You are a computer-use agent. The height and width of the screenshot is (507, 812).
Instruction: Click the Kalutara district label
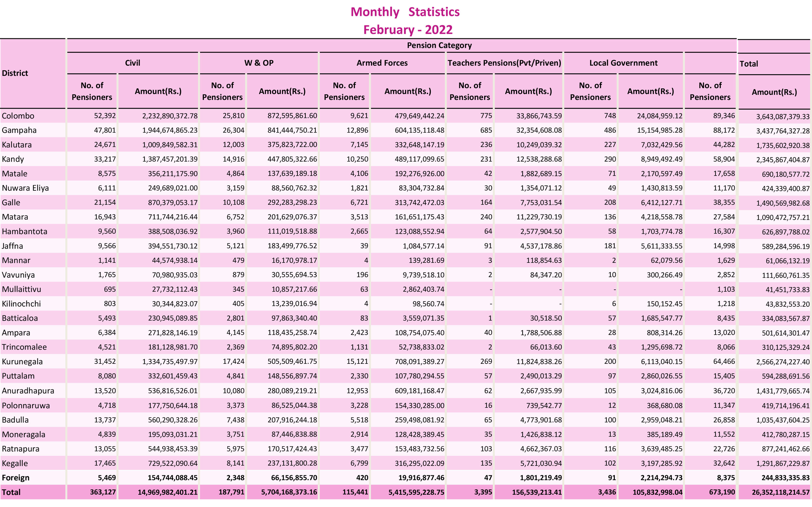(17, 145)
